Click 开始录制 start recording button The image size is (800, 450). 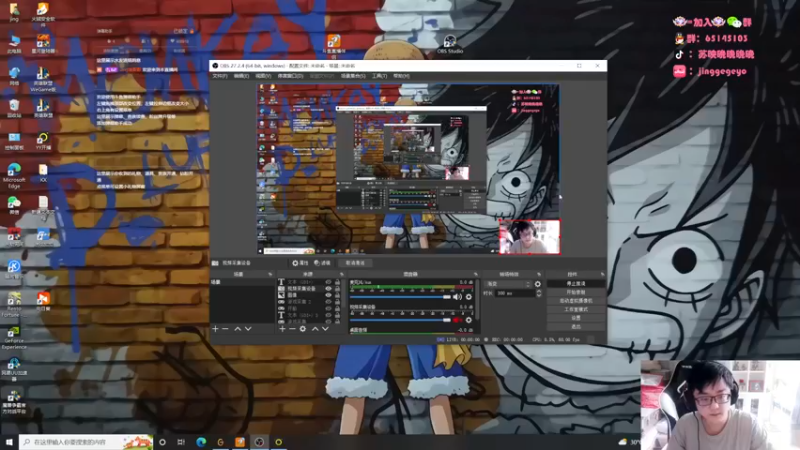[x=576, y=292]
